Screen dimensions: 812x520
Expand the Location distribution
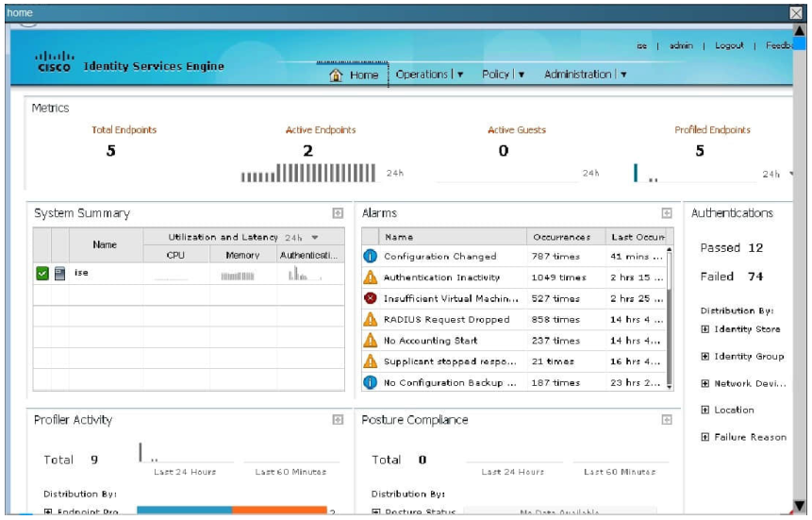(x=704, y=411)
